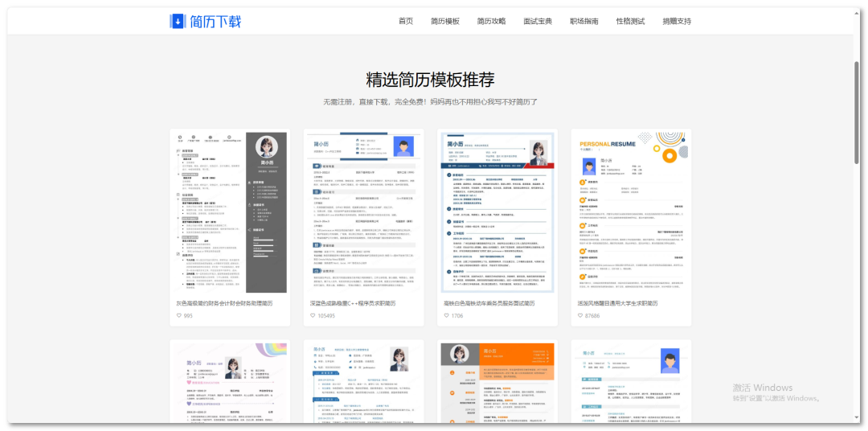Like the resume with 995 likes via heart icon

pyautogui.click(x=178, y=316)
